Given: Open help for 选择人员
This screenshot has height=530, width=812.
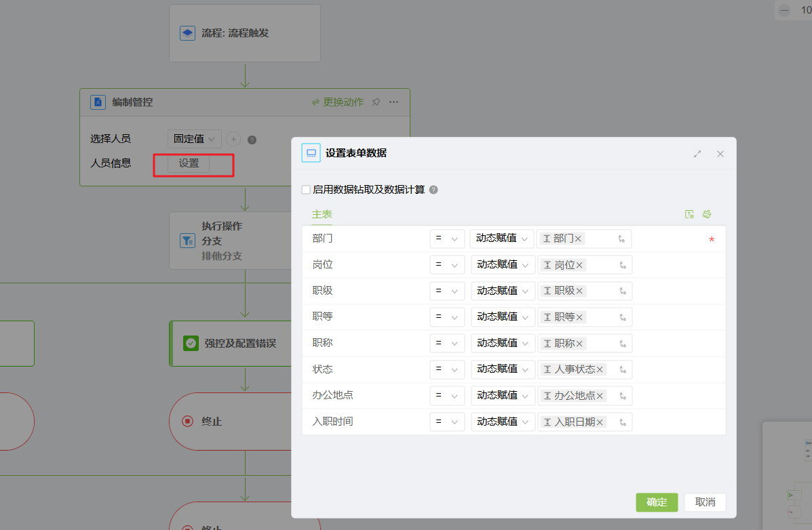Looking at the screenshot, I should (x=252, y=140).
